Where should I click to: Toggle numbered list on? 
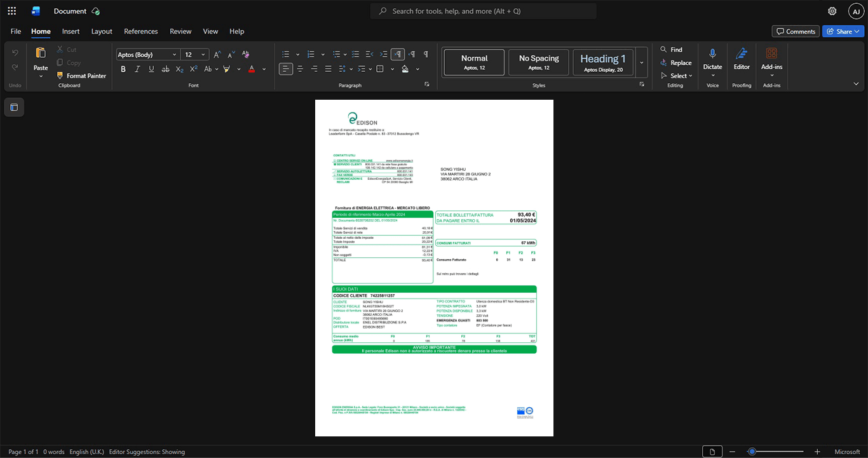point(311,55)
